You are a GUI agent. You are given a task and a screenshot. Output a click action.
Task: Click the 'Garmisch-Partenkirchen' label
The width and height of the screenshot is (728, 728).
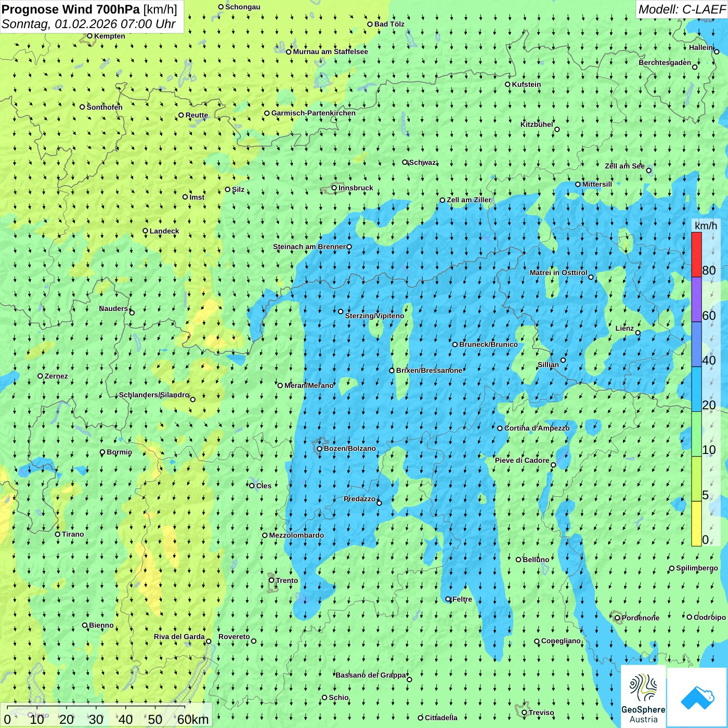tap(314, 113)
